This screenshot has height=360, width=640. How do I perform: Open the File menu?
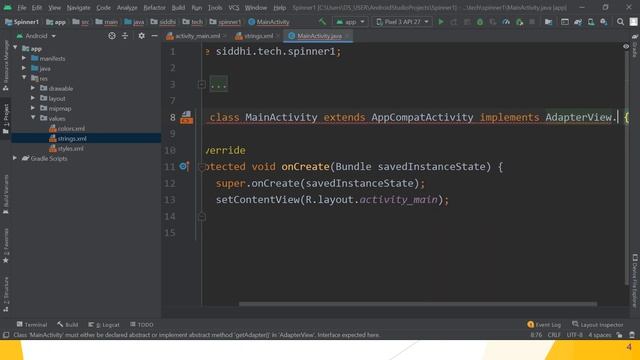click(x=22, y=8)
